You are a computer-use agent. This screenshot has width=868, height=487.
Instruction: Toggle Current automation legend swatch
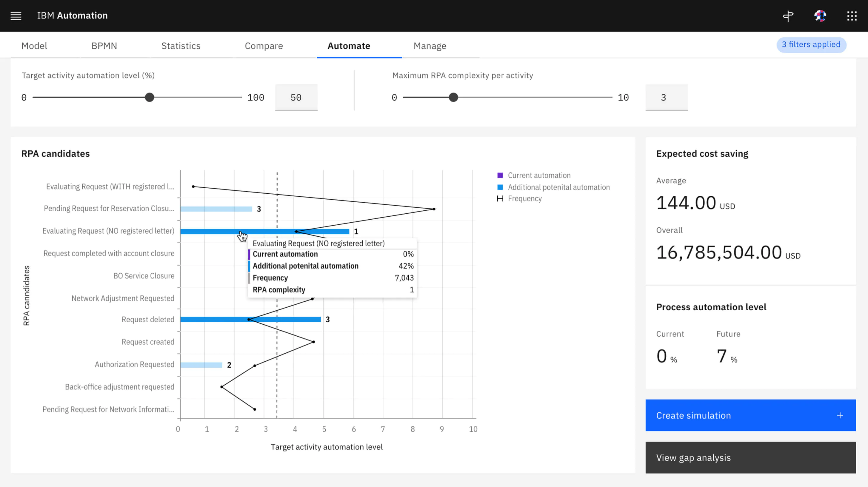click(x=500, y=175)
